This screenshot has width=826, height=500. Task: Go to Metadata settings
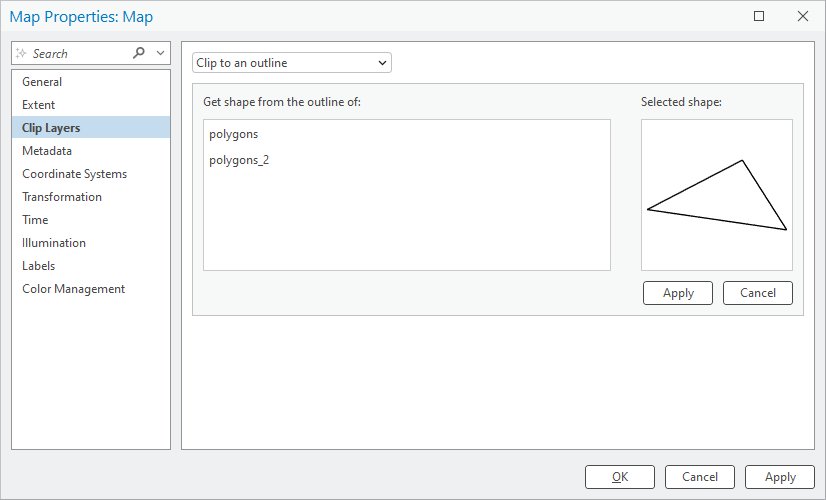pyautogui.click(x=47, y=151)
